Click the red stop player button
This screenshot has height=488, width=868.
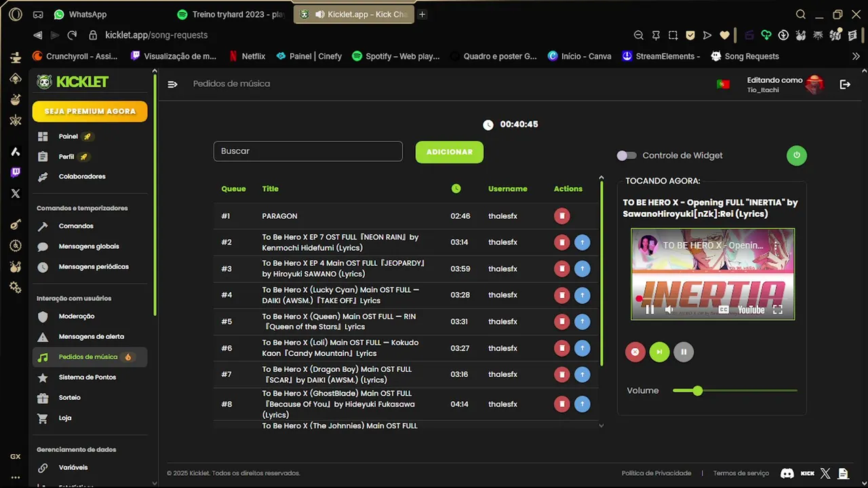click(x=635, y=352)
